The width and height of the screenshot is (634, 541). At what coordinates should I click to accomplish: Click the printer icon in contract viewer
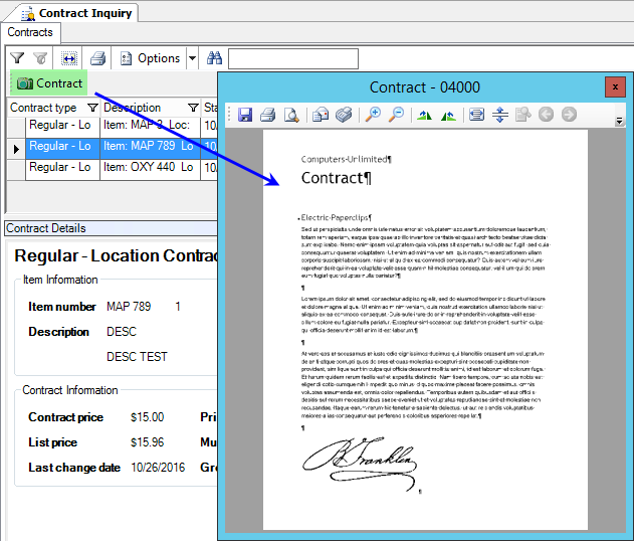tap(268, 115)
